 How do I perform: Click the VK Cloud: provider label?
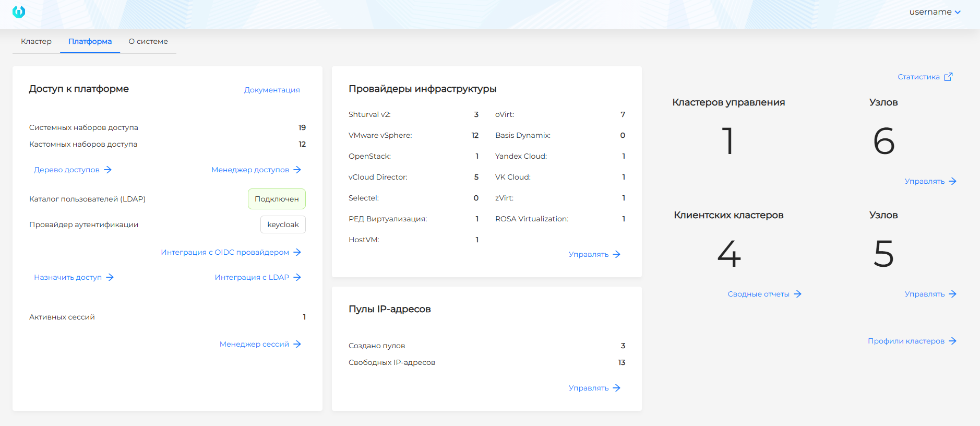513,177
